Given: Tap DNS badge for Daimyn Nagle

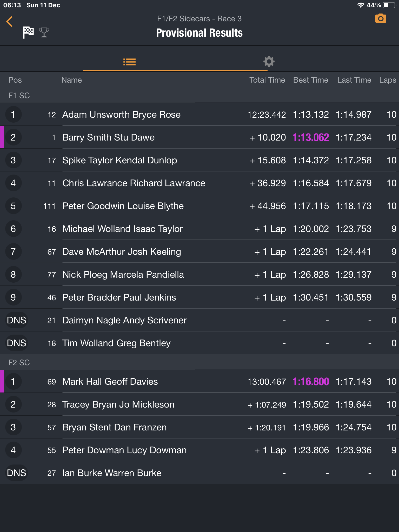Looking at the screenshot, I should [17, 320].
